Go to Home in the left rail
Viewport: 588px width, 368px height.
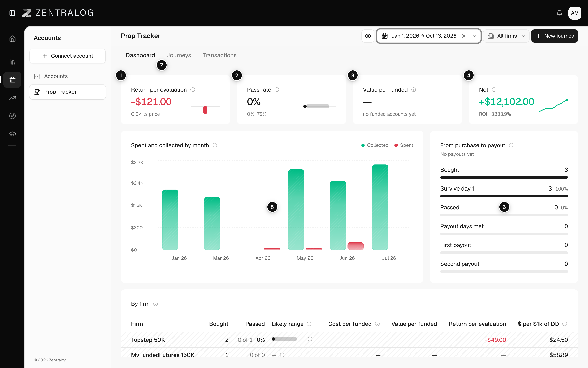tap(12, 38)
